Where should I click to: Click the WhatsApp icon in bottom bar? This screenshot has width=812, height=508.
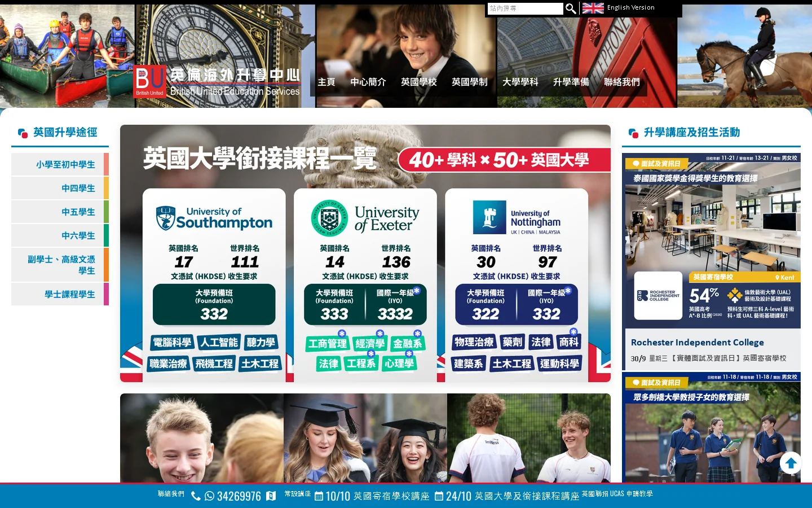[x=209, y=496]
